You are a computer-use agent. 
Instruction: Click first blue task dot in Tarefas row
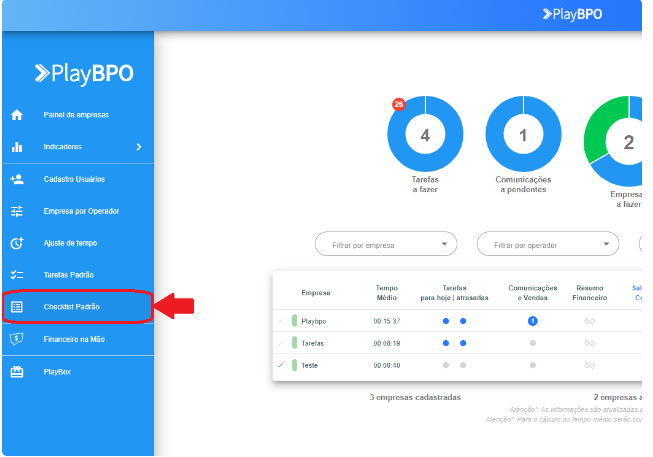coord(446,343)
